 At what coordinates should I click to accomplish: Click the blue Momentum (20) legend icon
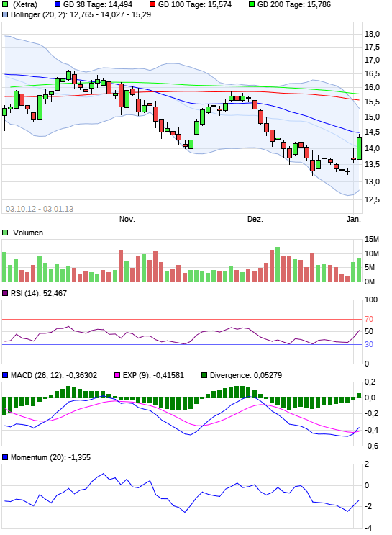[5, 457]
